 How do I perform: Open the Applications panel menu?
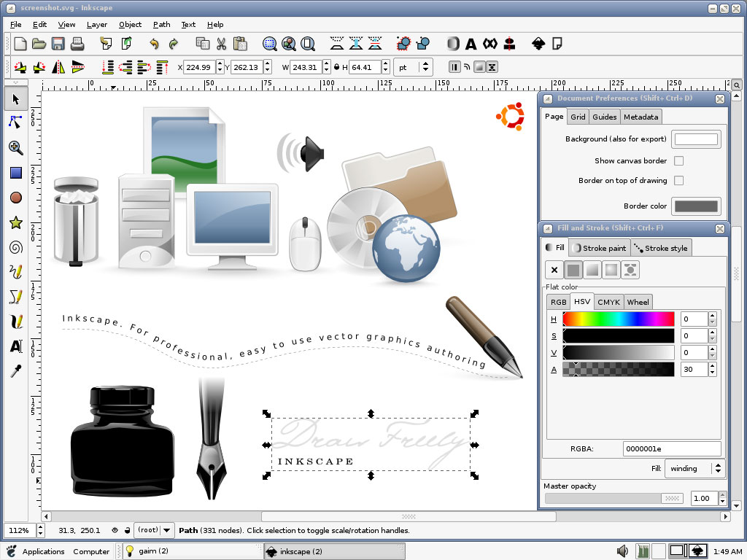click(36, 551)
